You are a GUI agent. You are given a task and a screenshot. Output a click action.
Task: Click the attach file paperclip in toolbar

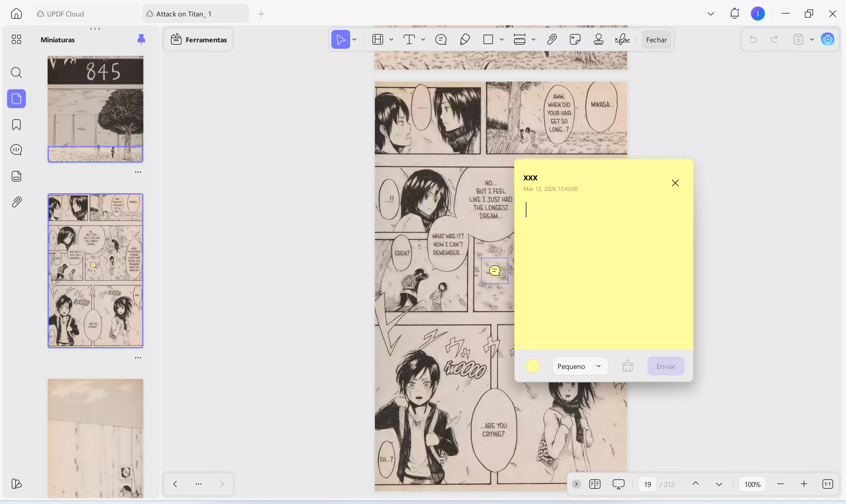(552, 40)
